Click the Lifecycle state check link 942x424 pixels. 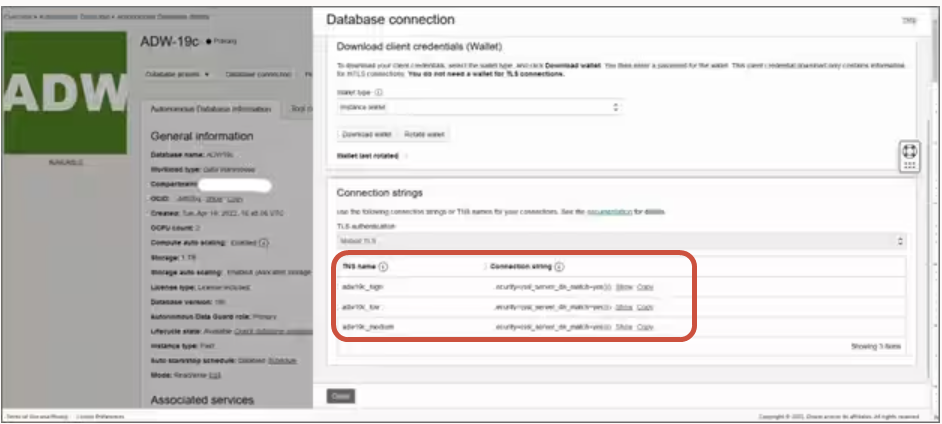click(x=274, y=332)
